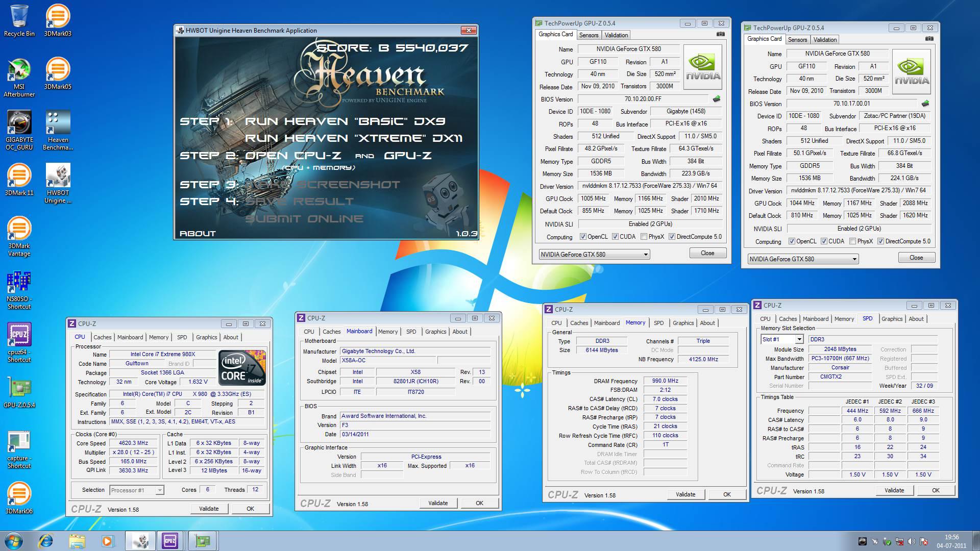The width and height of the screenshot is (980, 551).
Task: Switch to Sensors tab in Gigabyte GPU-Z
Action: (589, 35)
